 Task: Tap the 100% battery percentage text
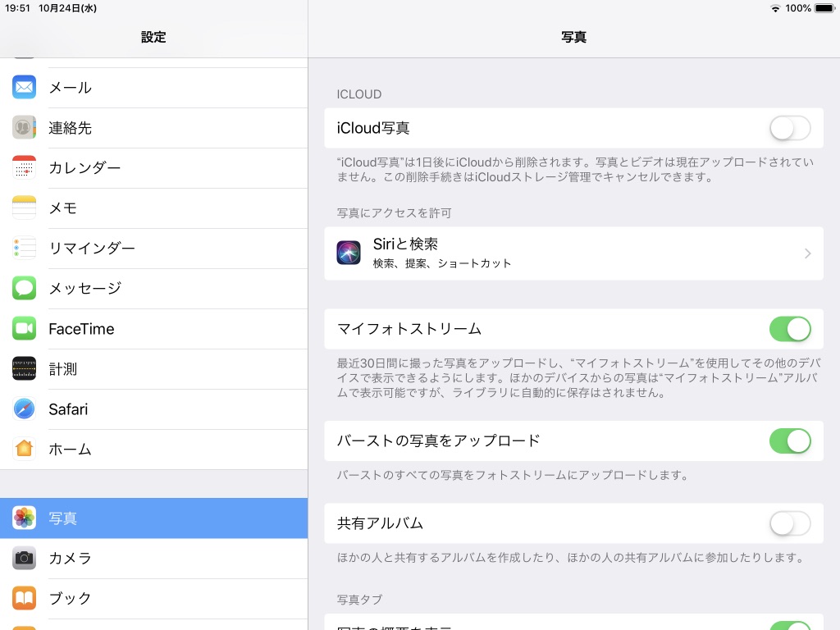coord(798,8)
